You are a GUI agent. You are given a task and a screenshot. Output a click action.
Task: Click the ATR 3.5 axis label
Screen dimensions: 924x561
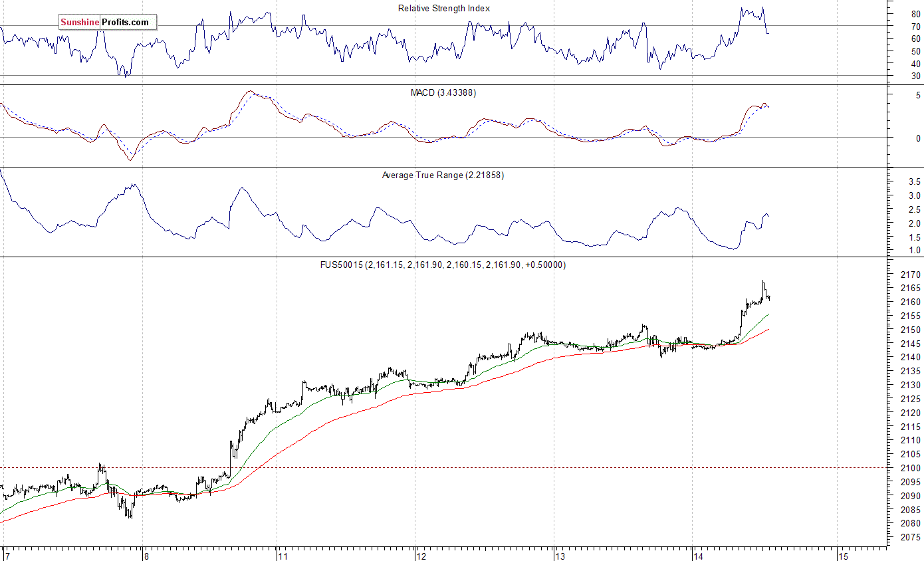[914, 181]
